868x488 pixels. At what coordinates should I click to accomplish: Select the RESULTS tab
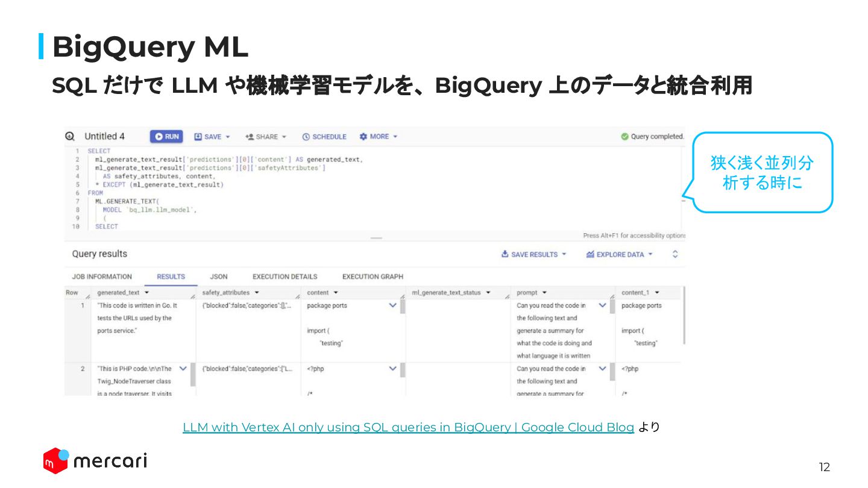(x=171, y=277)
